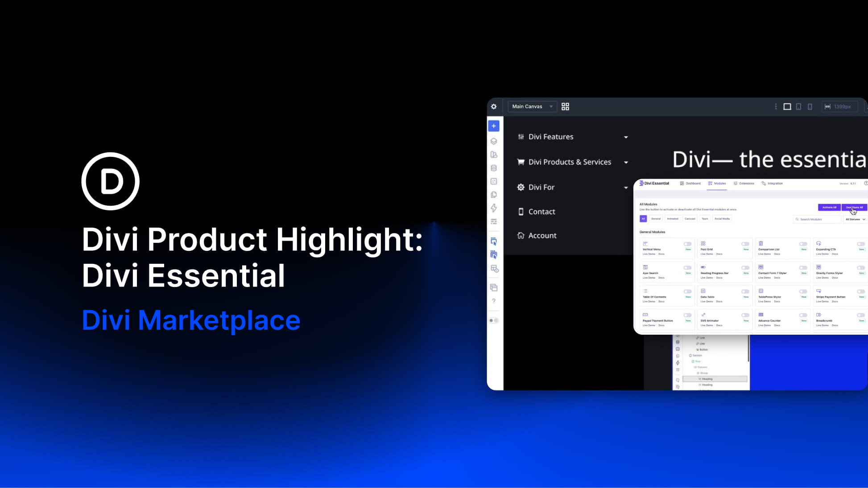This screenshot has height=488, width=868.
Task: Select the Account menu item
Action: pyautogui.click(x=537, y=235)
